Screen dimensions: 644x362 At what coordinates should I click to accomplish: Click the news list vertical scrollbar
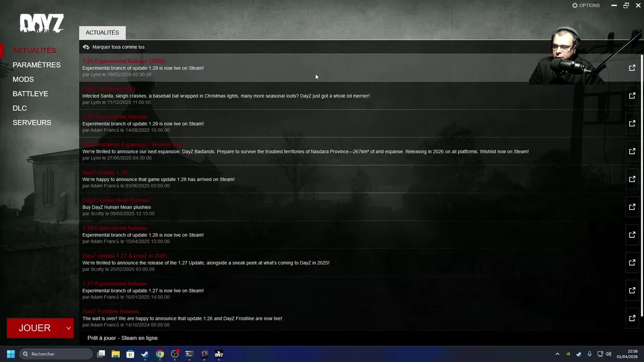pos(641,185)
